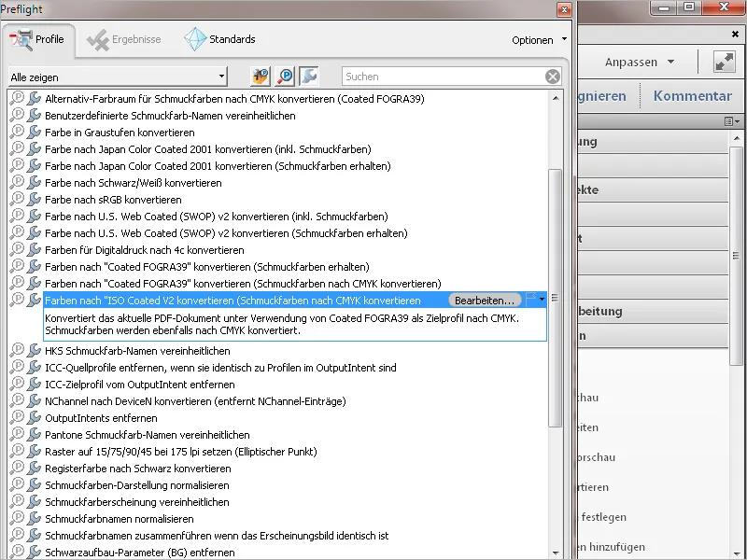Screen dimensions: 747x560
Task: Click wrench icon of ICC-Zielprofil vom OutputIntent entfernen
Action: [34, 384]
